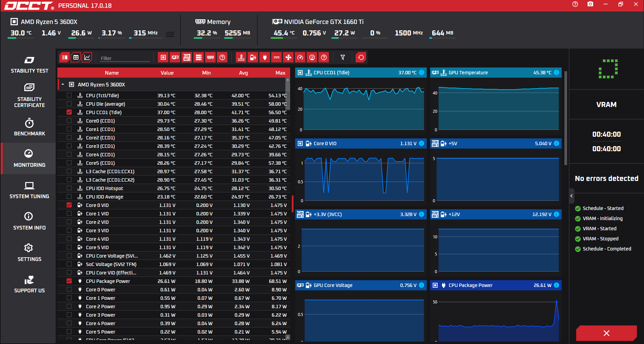The width and height of the screenshot is (644, 344).
Task: Show info for +12V graph
Action: click(x=557, y=214)
